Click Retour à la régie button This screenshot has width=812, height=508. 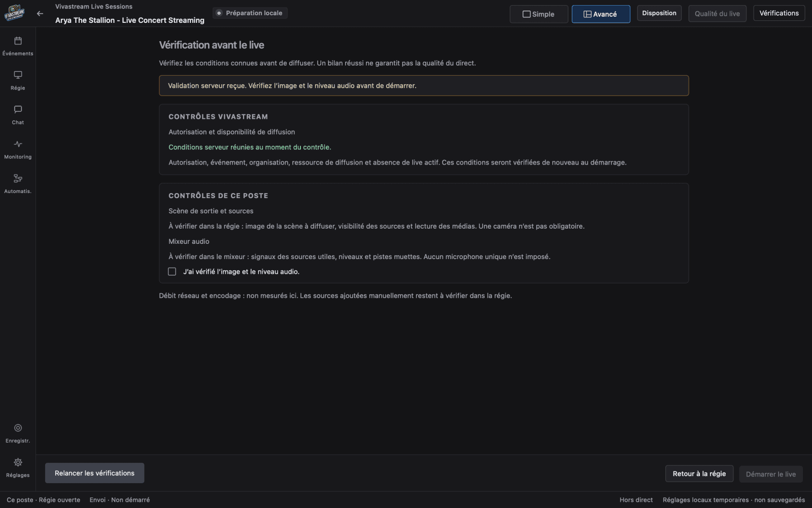(699, 473)
